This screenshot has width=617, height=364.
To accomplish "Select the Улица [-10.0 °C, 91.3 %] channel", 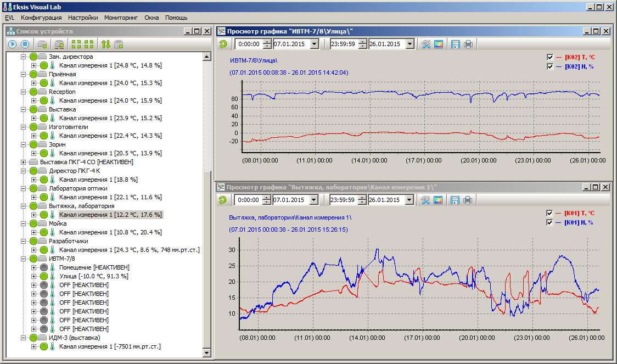I will click(93, 276).
